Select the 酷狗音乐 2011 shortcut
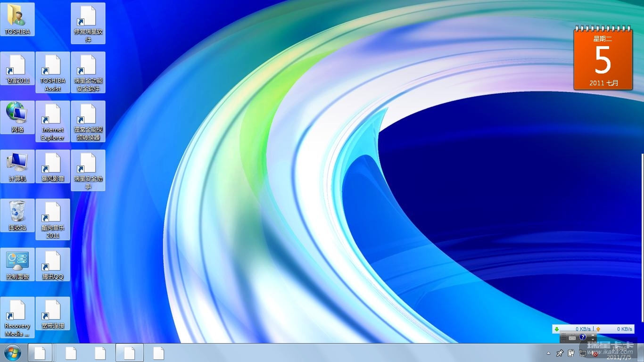 pos(52,219)
